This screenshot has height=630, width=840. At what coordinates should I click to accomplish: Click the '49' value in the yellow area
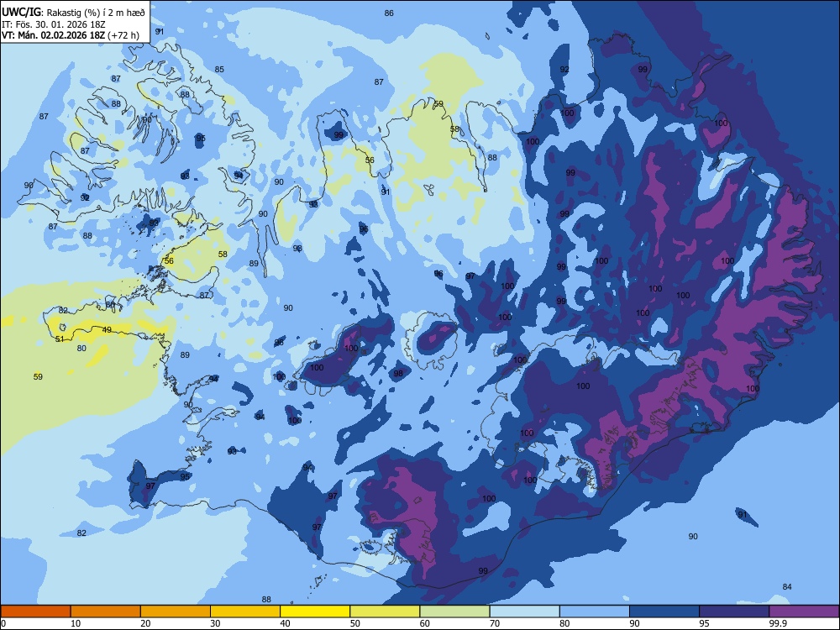click(107, 329)
